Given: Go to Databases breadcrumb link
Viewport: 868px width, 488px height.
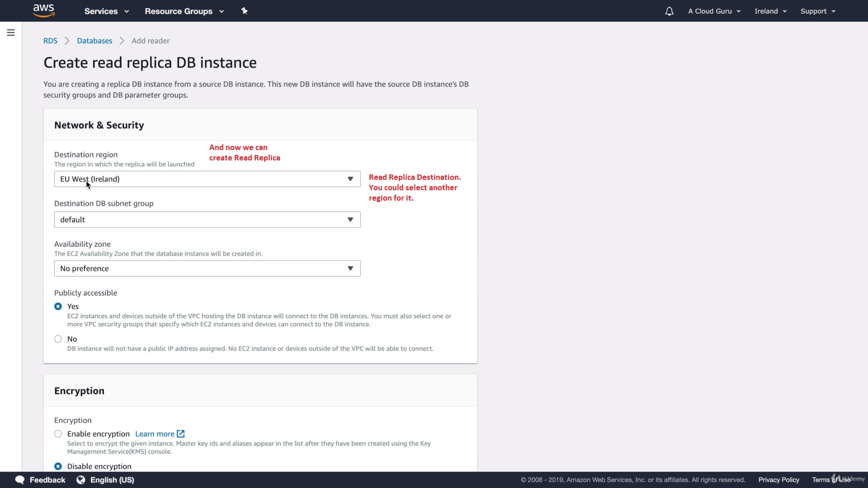Looking at the screenshot, I should coord(94,41).
